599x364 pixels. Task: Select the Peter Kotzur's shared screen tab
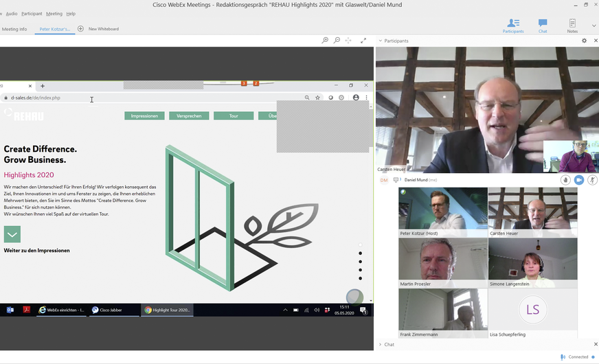(55, 29)
